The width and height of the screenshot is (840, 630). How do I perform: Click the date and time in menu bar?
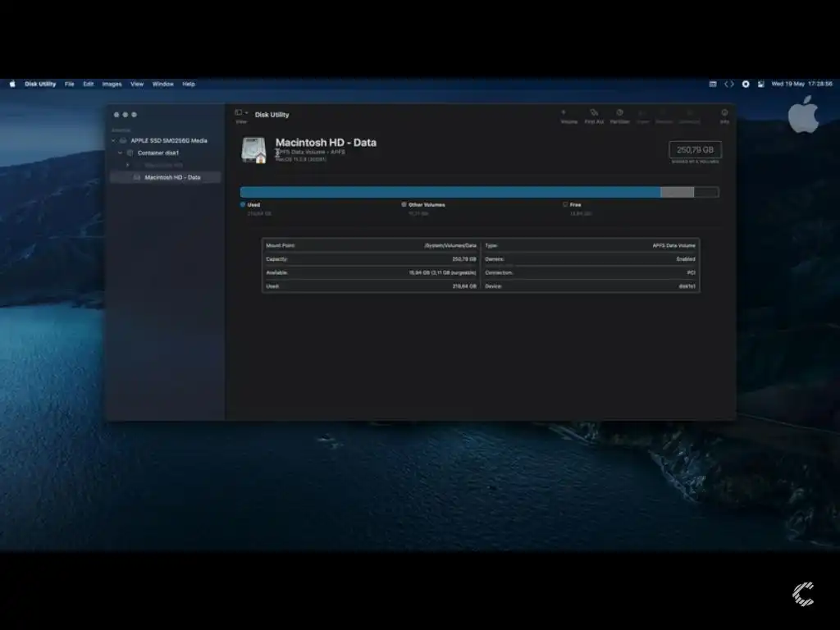tap(802, 84)
